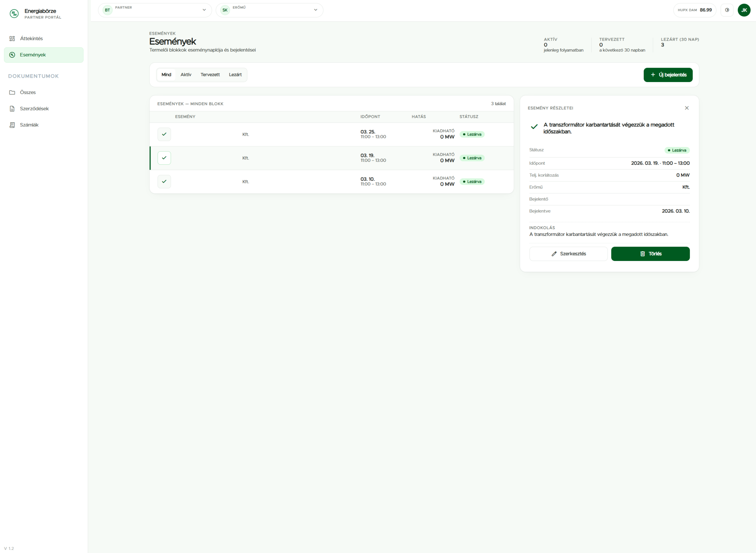Click the SK erőmű avatar badge
This screenshot has width=756, height=553.
(x=225, y=10)
